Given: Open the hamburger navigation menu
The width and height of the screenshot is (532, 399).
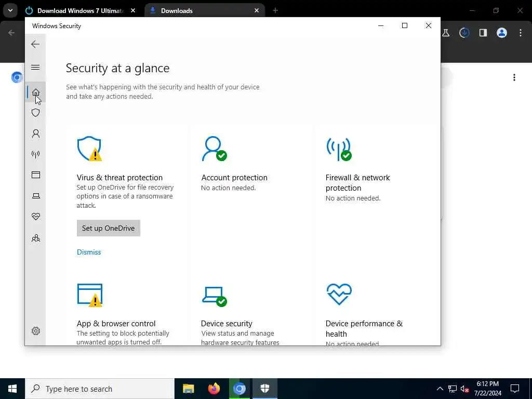Looking at the screenshot, I should (35, 67).
